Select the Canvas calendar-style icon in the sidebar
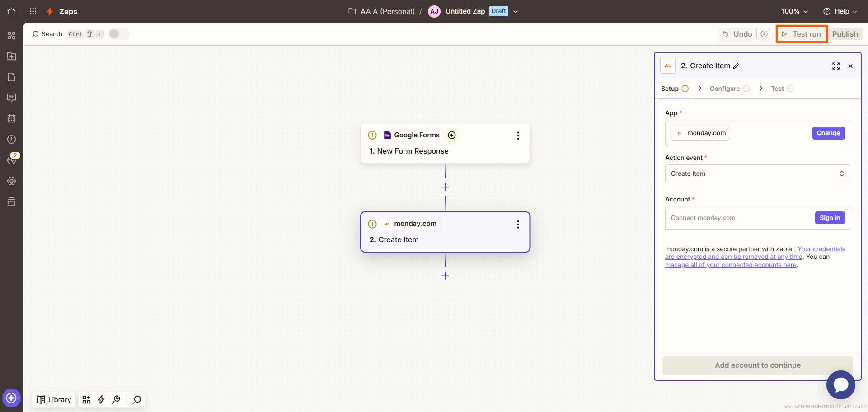Viewport: 868px width, 412px height. [11, 118]
